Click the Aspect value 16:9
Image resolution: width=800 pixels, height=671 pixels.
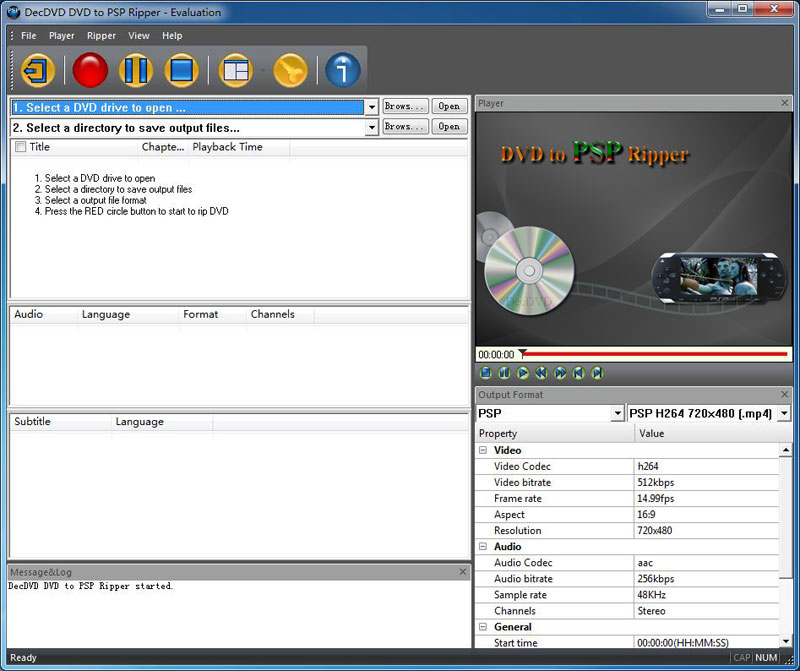tap(646, 514)
